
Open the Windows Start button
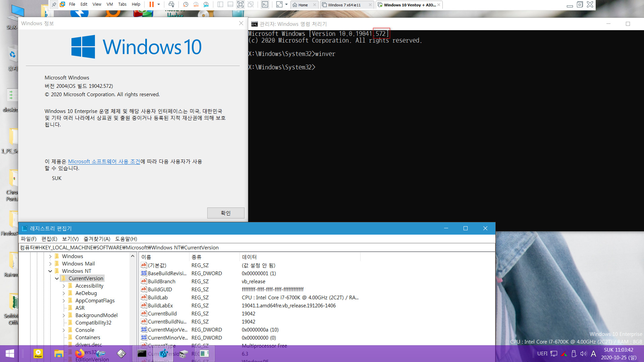pos(10,354)
